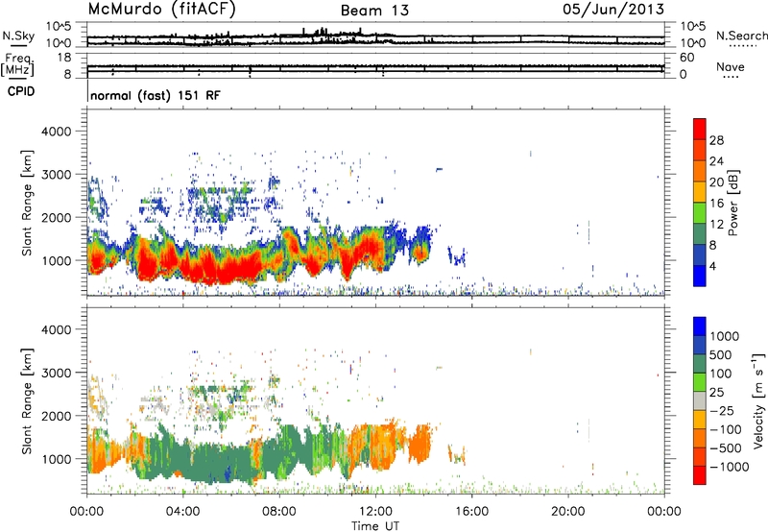
Task: Click the "28" power colorbar tick label
Action: point(716,140)
